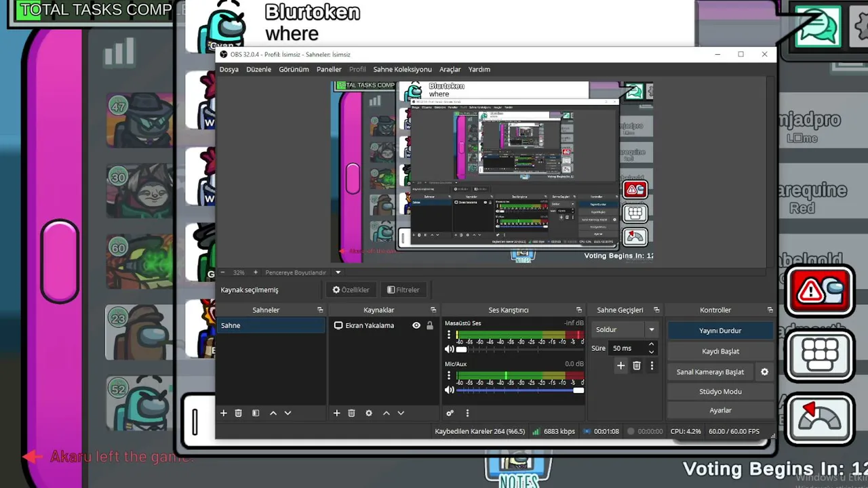Add a transition with plus icon

click(x=620, y=366)
